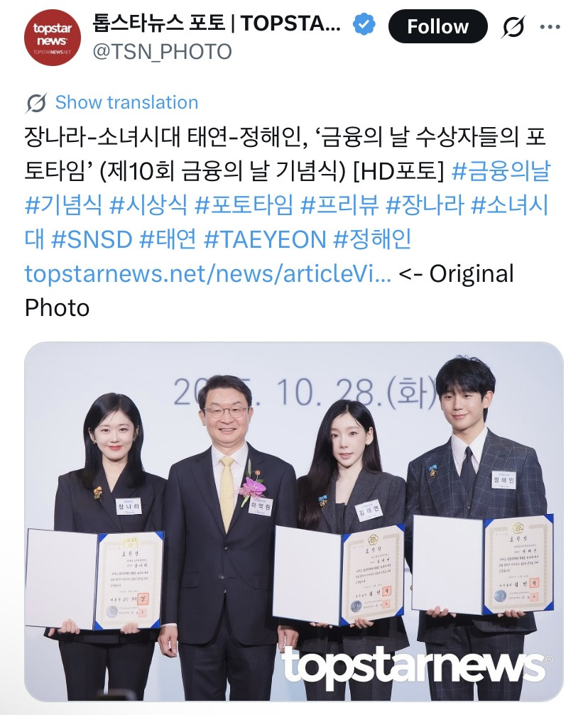The width and height of the screenshot is (588, 715).
Task: Open the #SNSD hashtag
Action: click(x=92, y=239)
